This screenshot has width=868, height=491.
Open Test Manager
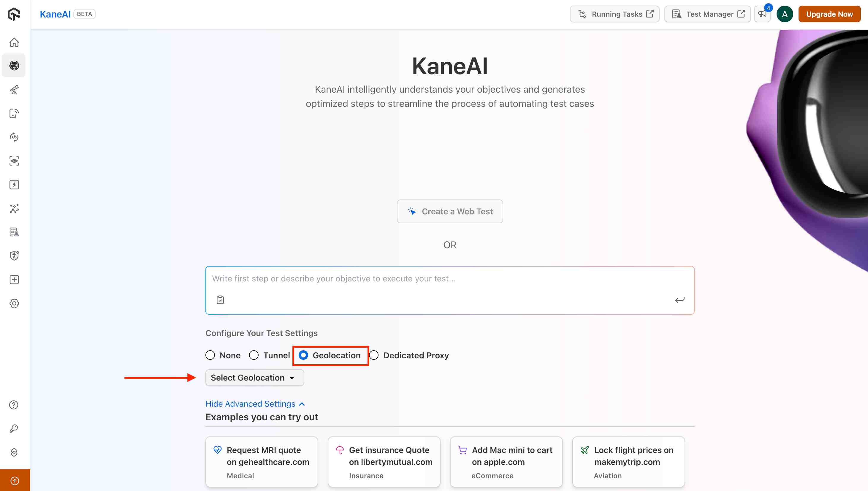(x=707, y=14)
